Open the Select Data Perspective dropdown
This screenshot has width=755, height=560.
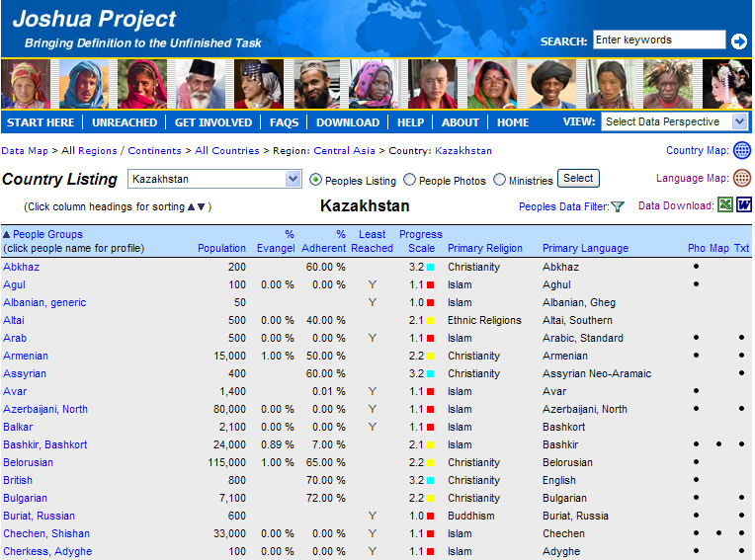tap(674, 121)
